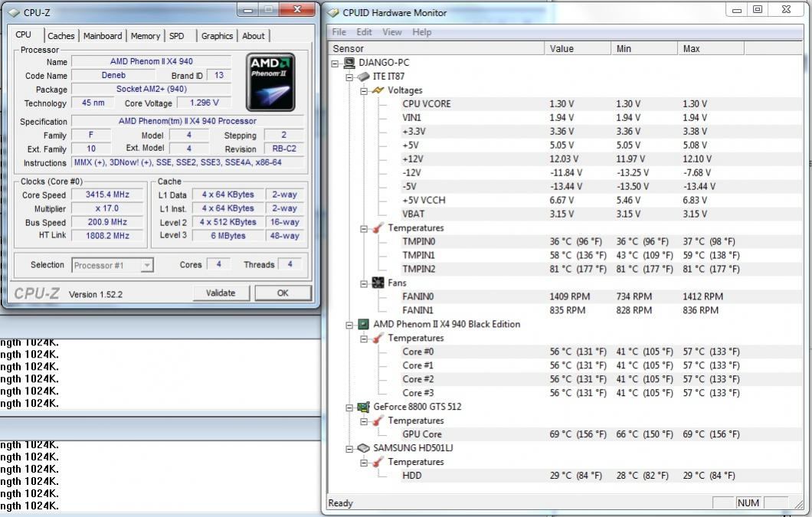The image size is (812, 517).
Task: Open the Help menu in Hardware Monitor
Action: (421, 32)
